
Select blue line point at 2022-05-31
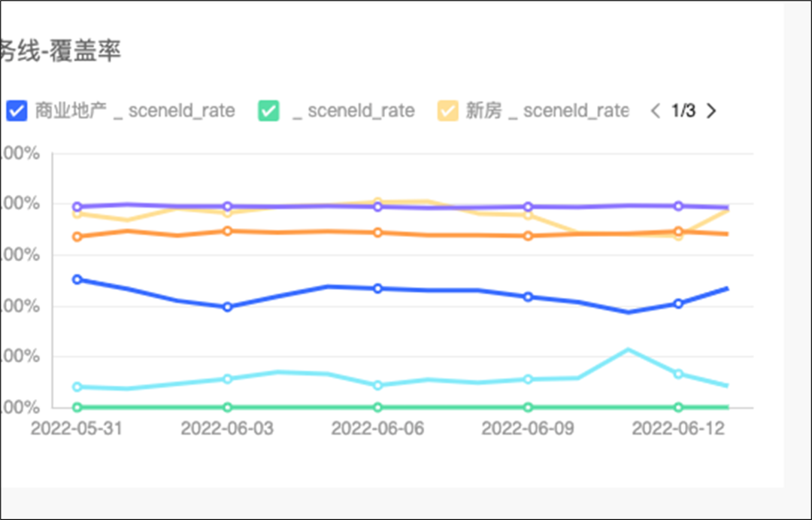[x=77, y=279]
